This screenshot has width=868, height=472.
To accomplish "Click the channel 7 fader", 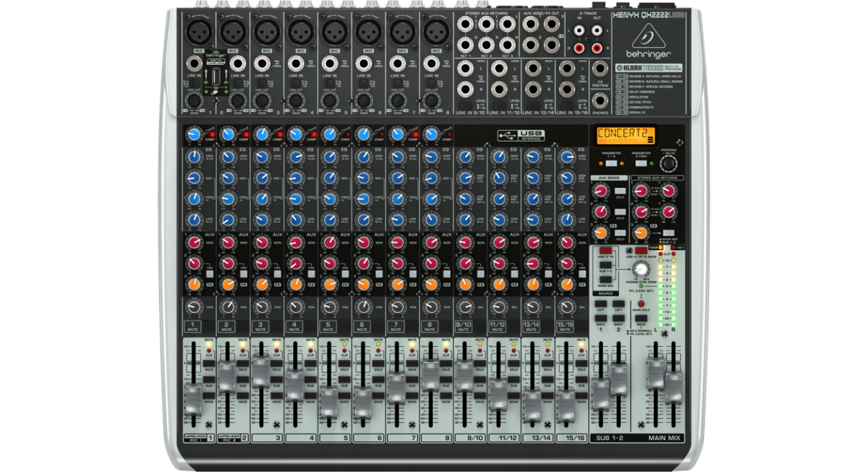I will click(x=397, y=387).
